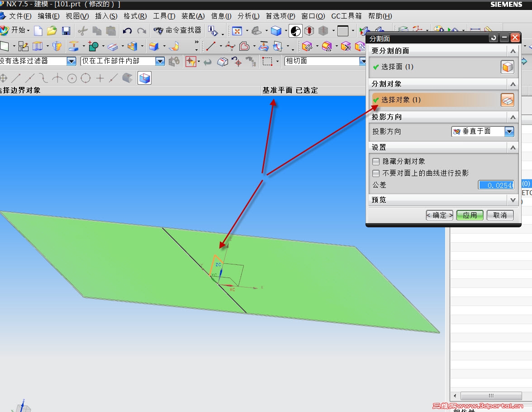Open the GC工具箱 menu
The width and height of the screenshot is (532, 412).
click(347, 16)
